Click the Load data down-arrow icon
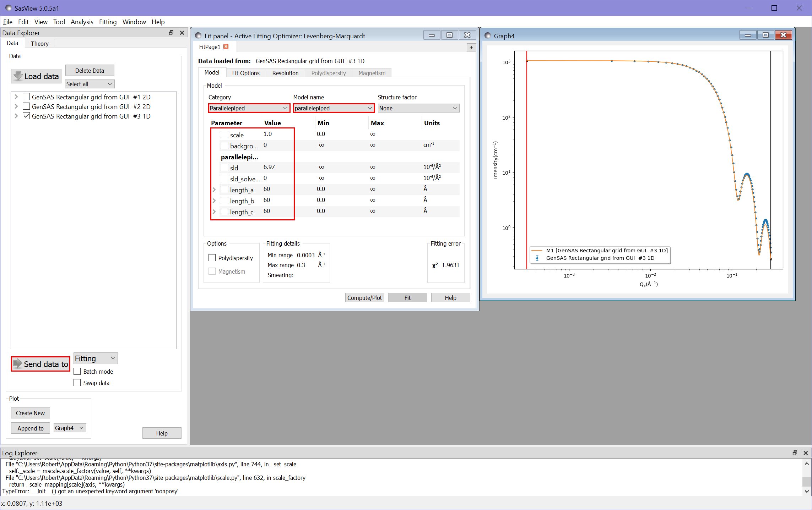This screenshot has height=510, width=812. pyautogui.click(x=19, y=76)
